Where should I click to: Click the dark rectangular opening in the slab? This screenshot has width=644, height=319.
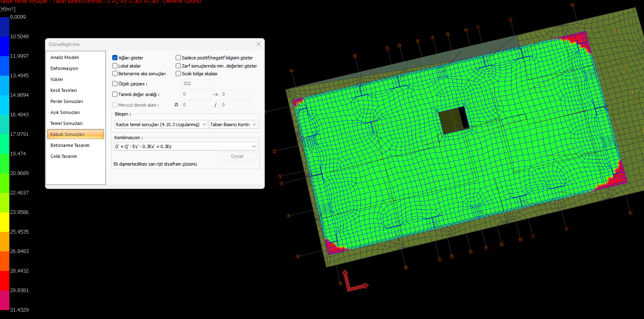453,120
